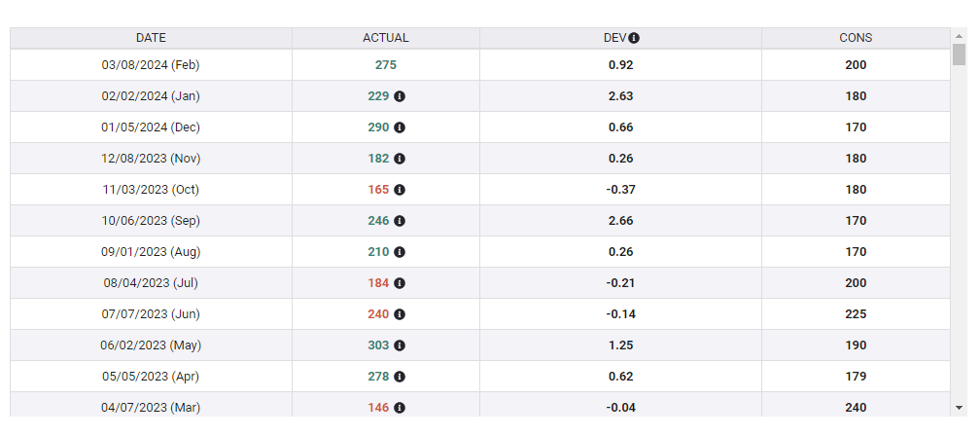Click info icon beside 210 actual value

point(400,252)
